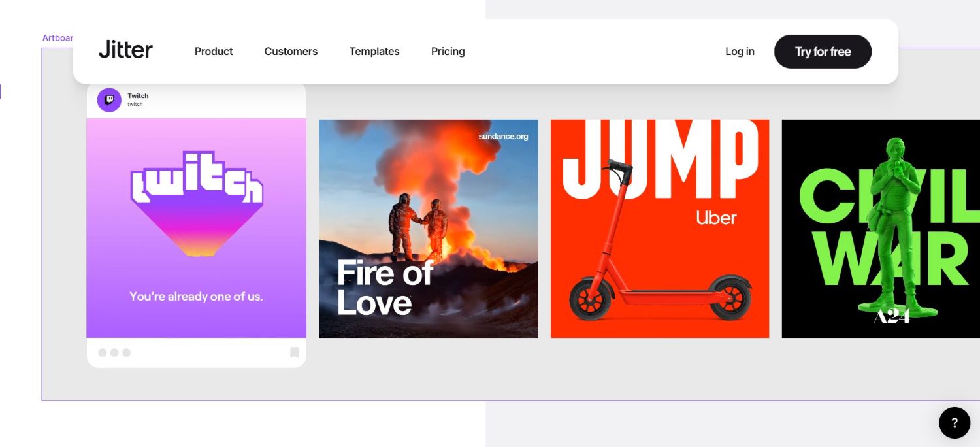
Task: Click the bookmark icon on Twitch card
Action: (294, 353)
